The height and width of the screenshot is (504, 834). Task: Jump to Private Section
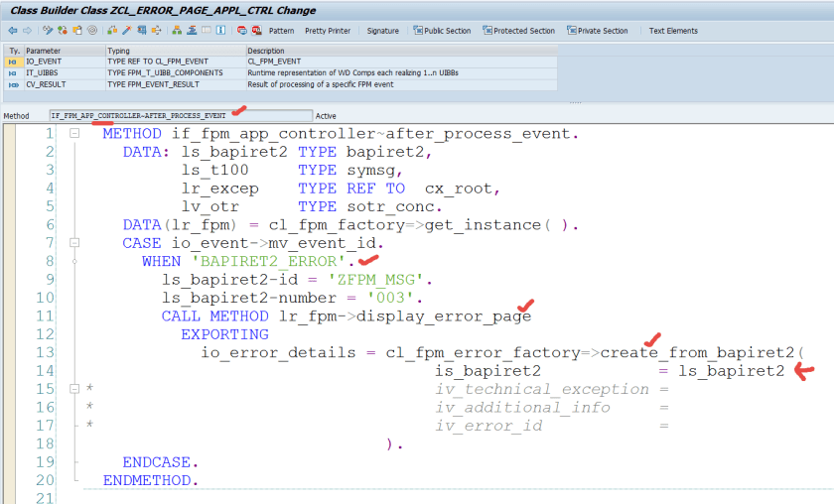pyautogui.click(x=597, y=31)
